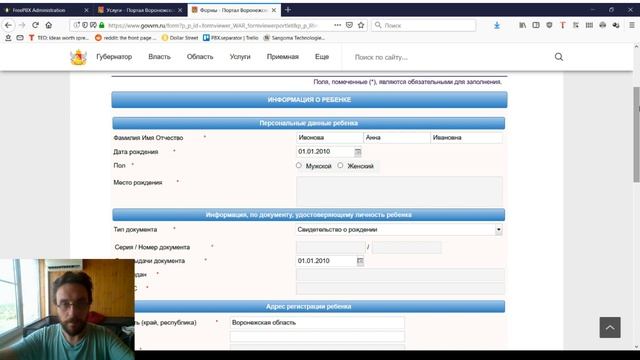The width and height of the screenshot is (640, 360).
Task: Open the Область menu
Action: 200,57
